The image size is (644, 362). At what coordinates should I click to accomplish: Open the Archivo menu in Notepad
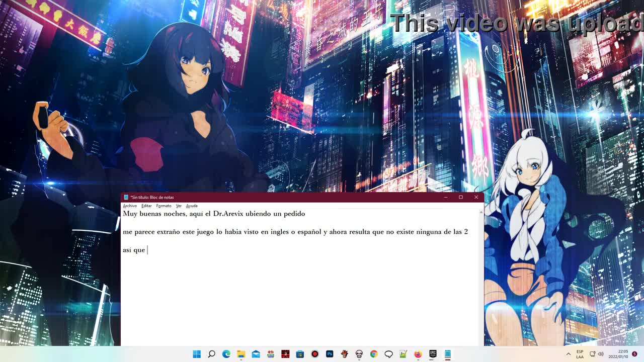130,206
